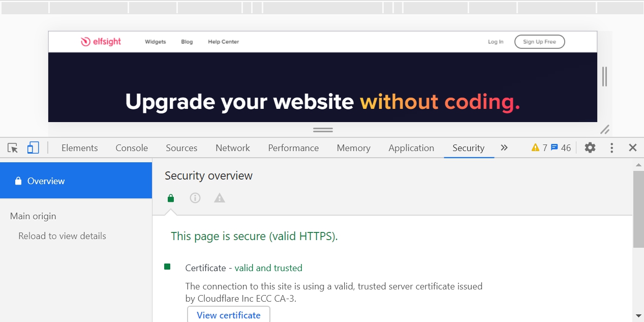The height and width of the screenshot is (322, 644).
Task: Expand the hidden DevTools panels chevron
Action: click(x=504, y=148)
